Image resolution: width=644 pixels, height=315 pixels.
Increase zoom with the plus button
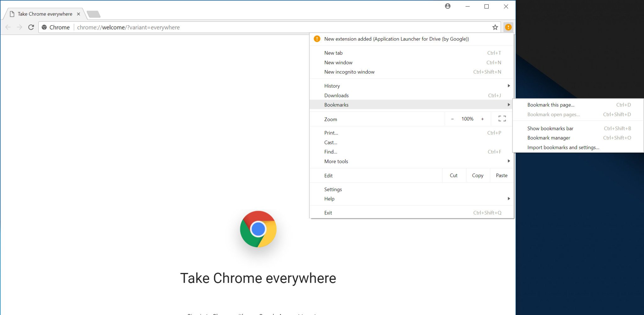482,119
